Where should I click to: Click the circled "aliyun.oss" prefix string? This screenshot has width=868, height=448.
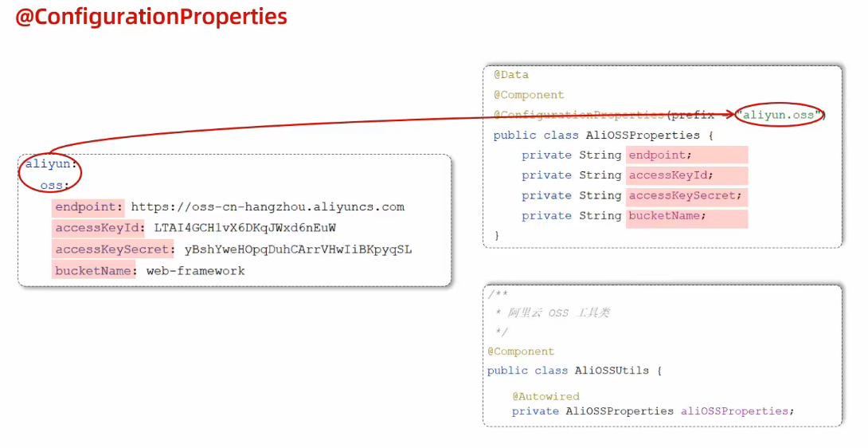point(780,115)
